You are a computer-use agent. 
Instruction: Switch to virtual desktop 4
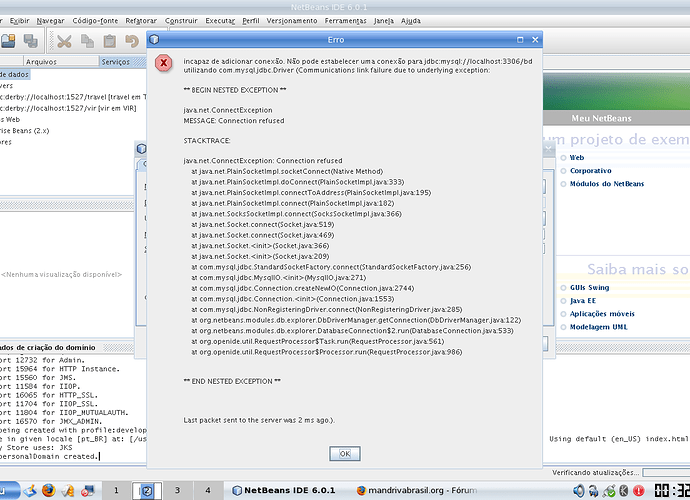208,490
